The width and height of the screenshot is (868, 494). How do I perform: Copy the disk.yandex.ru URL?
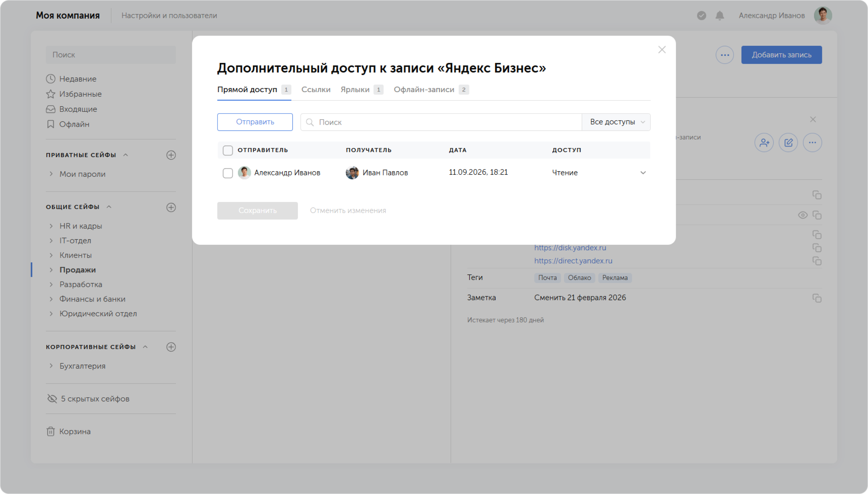[817, 248]
